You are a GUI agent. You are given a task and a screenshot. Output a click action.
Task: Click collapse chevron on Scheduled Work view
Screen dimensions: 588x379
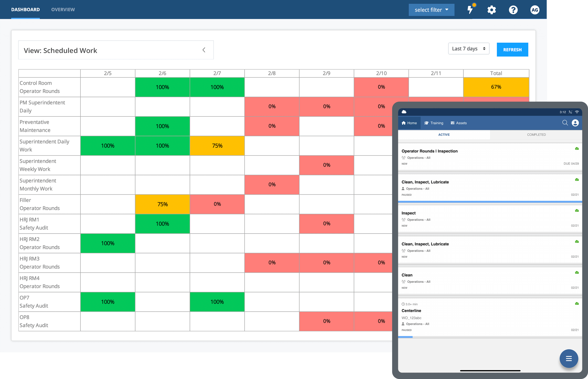pos(204,50)
